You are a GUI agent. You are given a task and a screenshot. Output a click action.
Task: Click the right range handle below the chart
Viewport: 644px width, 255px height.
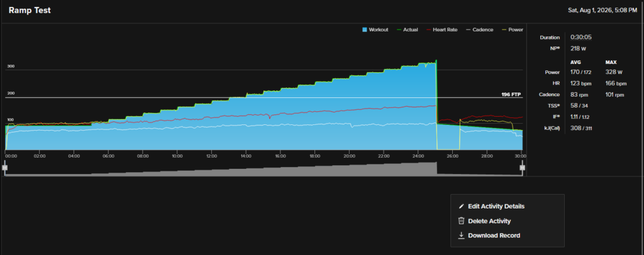[523, 167]
